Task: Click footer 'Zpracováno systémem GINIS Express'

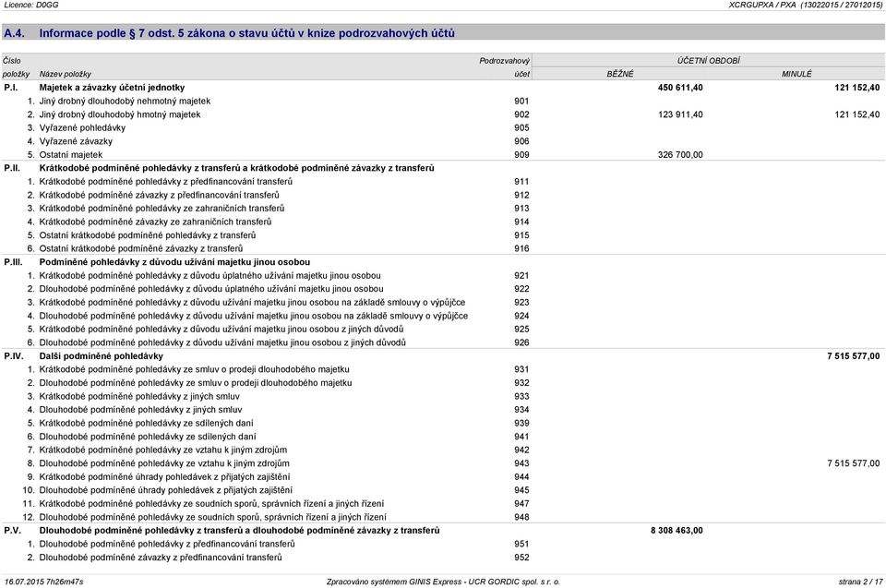Action: pyautogui.click(x=394, y=582)
